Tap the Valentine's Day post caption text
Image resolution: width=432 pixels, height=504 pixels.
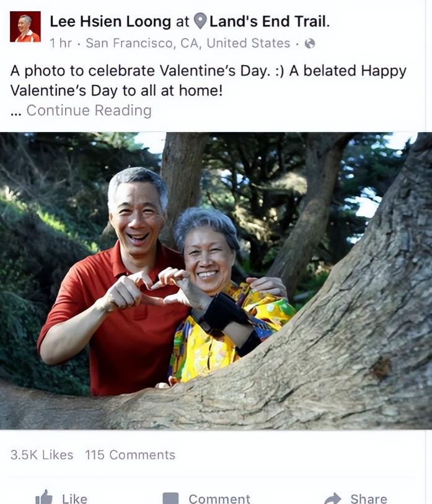coord(208,81)
